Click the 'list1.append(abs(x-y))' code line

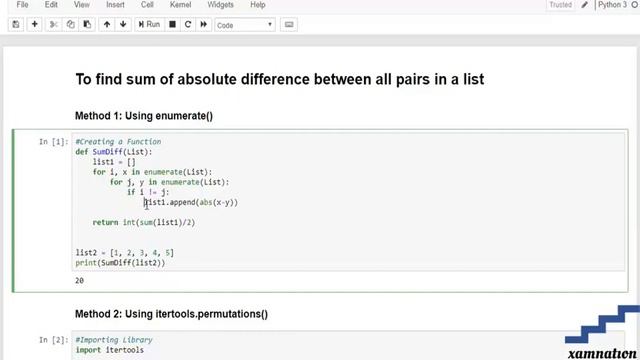(x=191, y=202)
